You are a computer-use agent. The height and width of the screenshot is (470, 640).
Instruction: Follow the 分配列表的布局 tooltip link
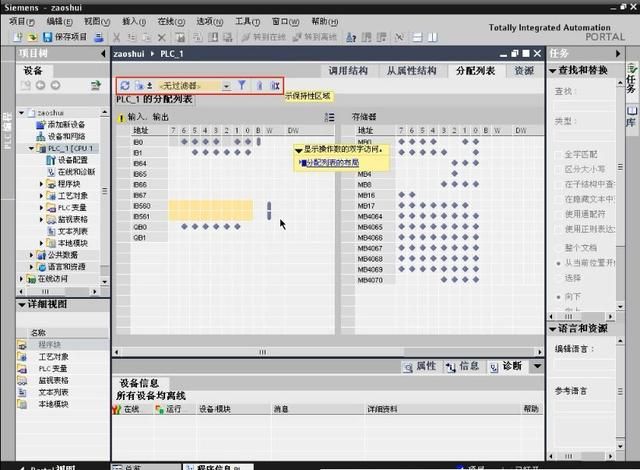click(x=332, y=163)
